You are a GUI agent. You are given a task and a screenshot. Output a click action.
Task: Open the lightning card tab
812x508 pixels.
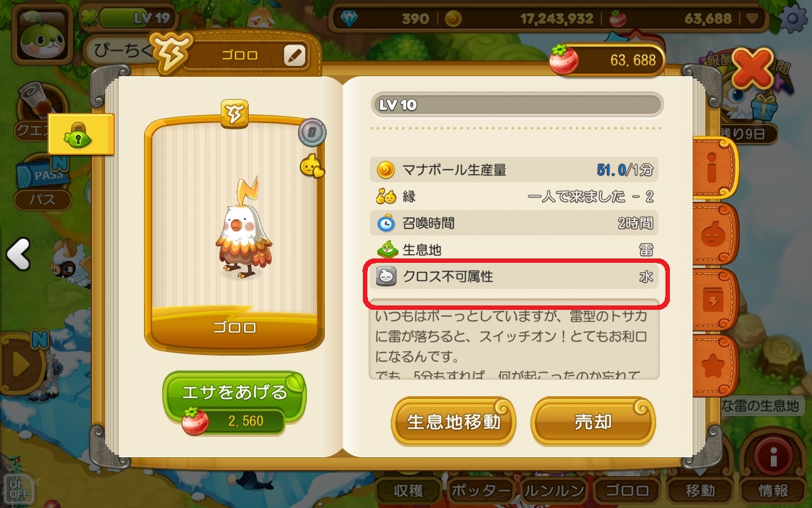click(716, 299)
